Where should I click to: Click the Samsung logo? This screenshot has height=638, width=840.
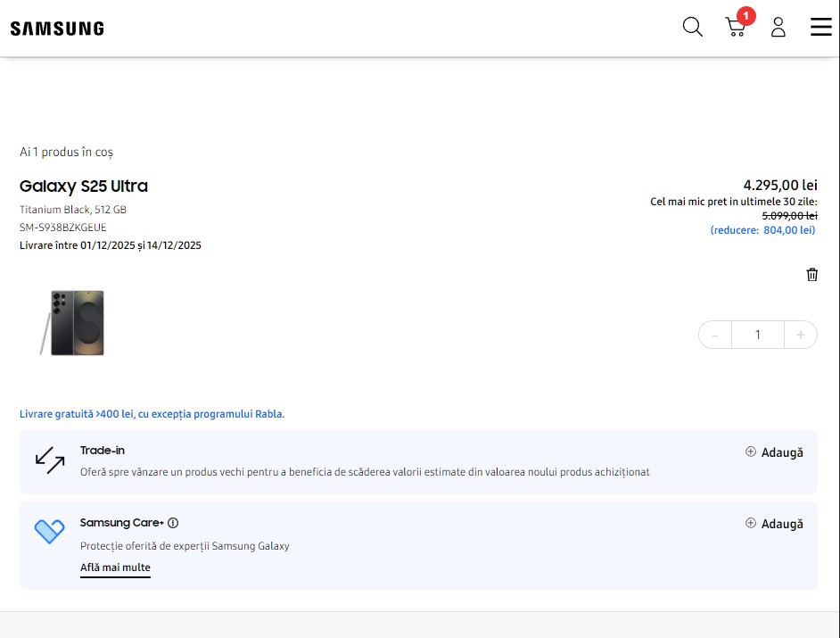[x=57, y=29]
